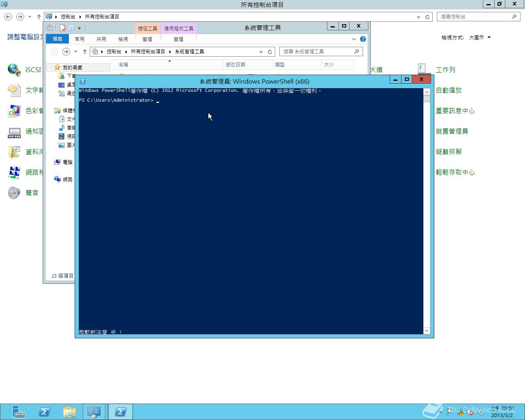Click 系統管理工具 breadcrumb in address bar
Viewport: 525px width, 420px height.
click(x=189, y=52)
